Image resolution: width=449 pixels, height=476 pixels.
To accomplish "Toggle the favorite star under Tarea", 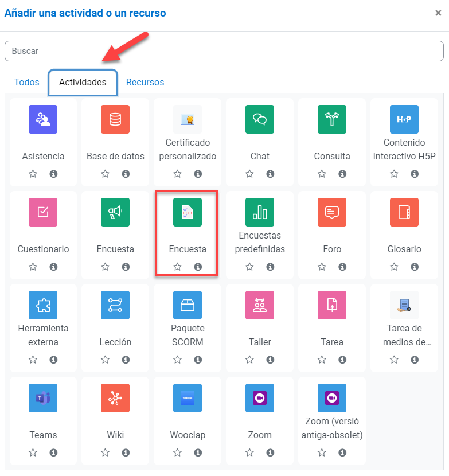I will 322,360.
